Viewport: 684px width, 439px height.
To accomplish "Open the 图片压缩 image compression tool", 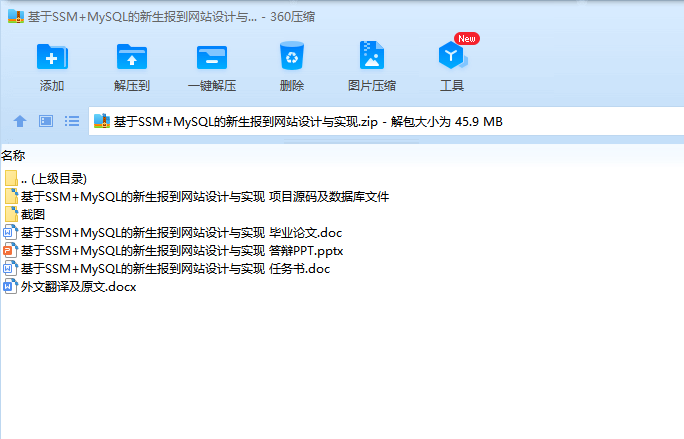I will coord(372,55).
